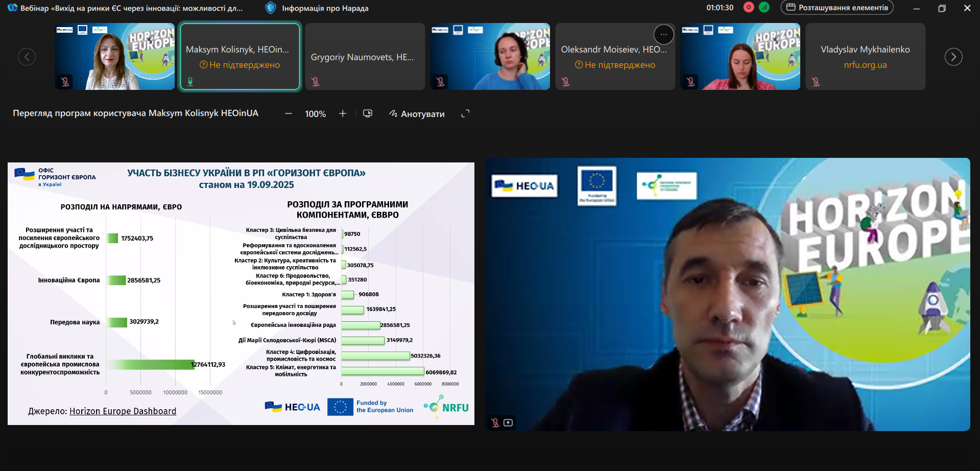The height and width of the screenshot is (471, 980).
Task: Select the woman in red floral top thumbnail
Action: pos(740,56)
